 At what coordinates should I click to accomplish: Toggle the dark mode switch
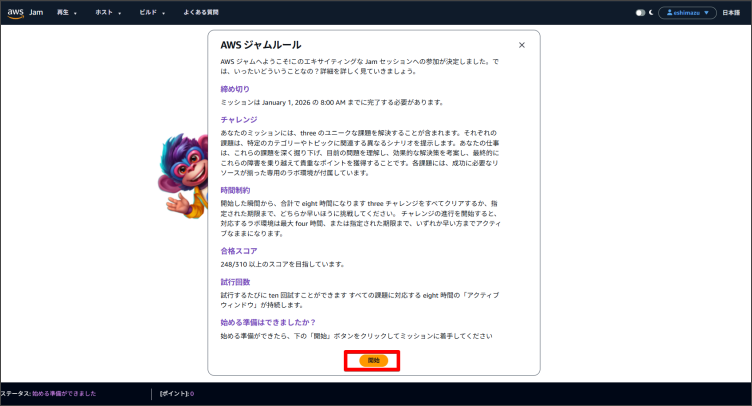tap(640, 13)
